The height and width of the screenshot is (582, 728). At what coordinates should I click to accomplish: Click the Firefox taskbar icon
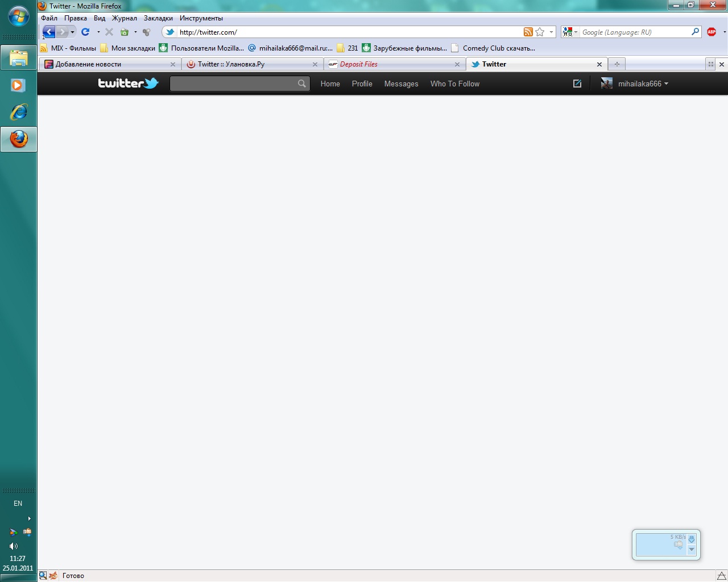point(18,139)
